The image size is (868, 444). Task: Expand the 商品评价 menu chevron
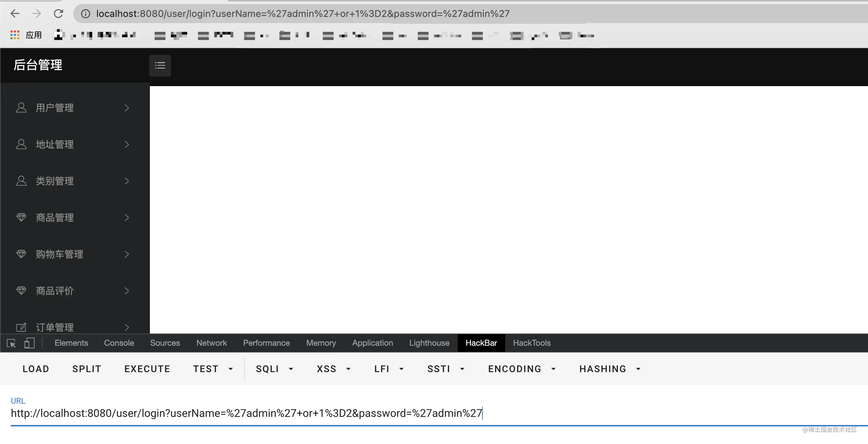127,291
